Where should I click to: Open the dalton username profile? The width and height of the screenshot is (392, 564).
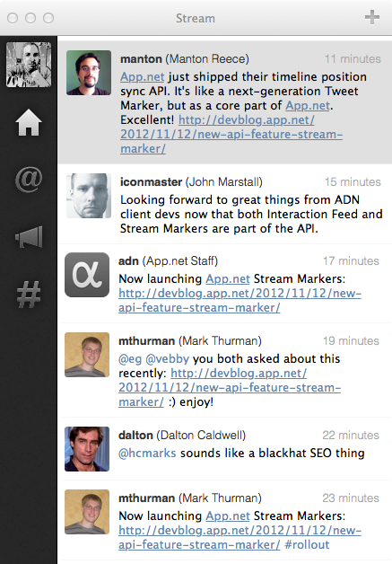[x=135, y=435]
